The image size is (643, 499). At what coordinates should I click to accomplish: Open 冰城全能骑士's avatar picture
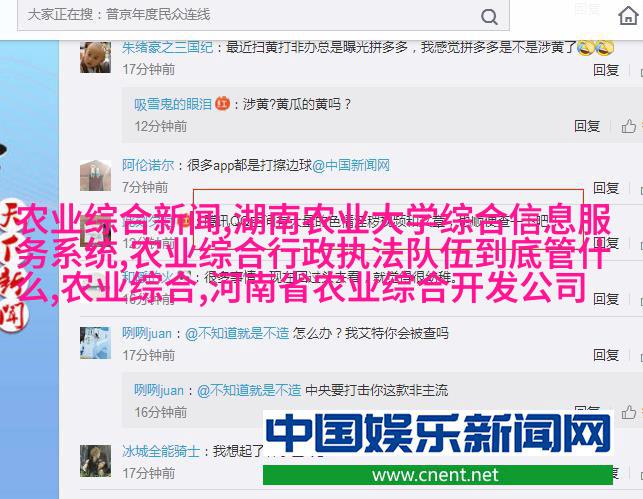click(x=95, y=461)
